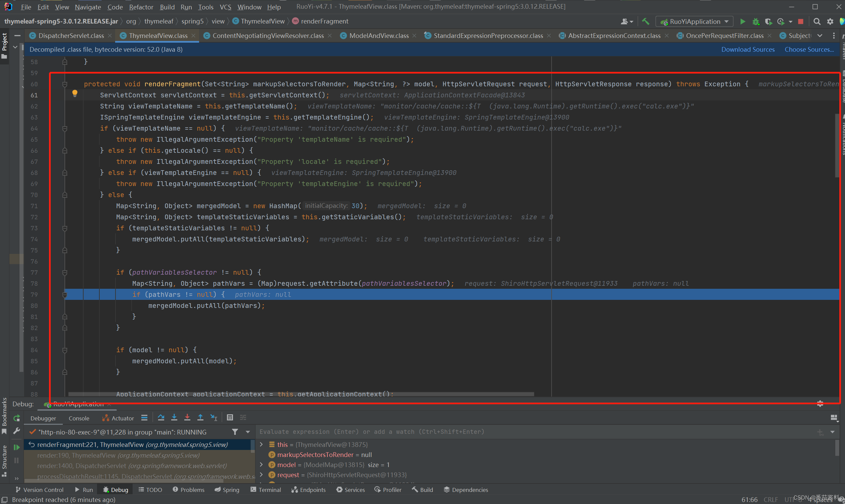This screenshot has height=504, width=845.
Task: Click the yellow light bulb on line 61
Action: point(75,93)
